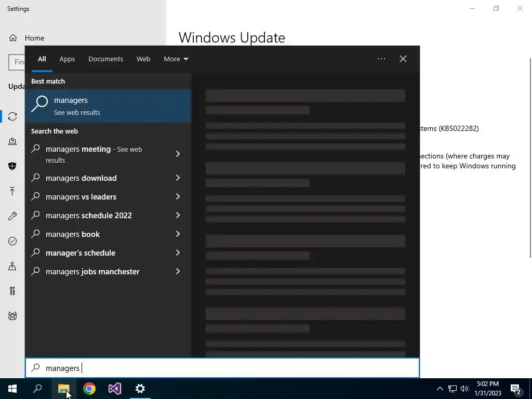Screen dimensions: 532x399
Task: Open the notification action center icon
Action: point(516,389)
